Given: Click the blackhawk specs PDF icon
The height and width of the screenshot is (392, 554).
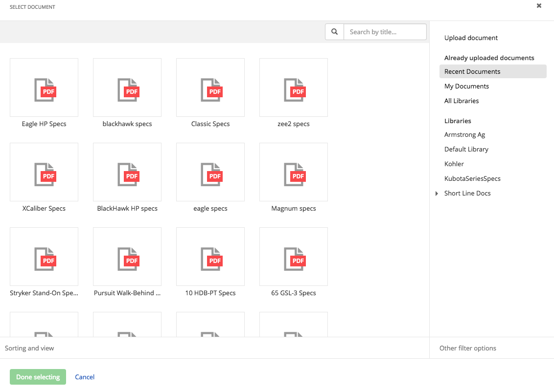Looking at the screenshot, I should click(127, 87).
